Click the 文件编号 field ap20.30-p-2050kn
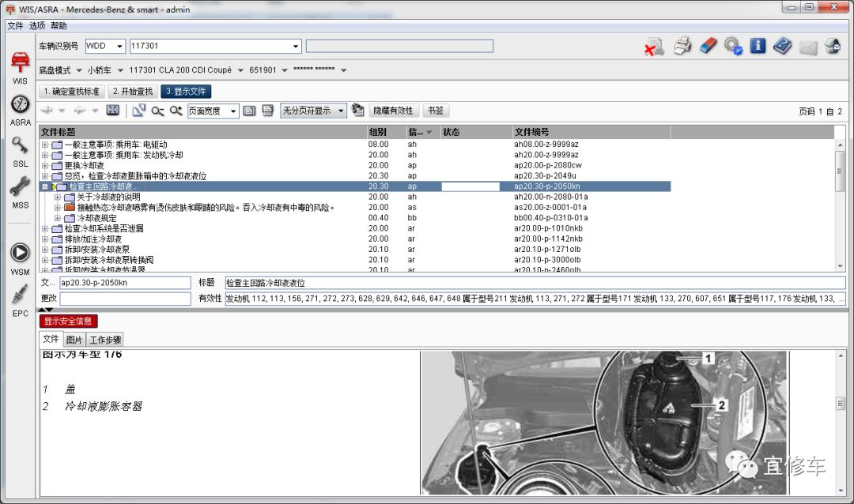Viewport: 854px width, 504px height. [x=125, y=283]
